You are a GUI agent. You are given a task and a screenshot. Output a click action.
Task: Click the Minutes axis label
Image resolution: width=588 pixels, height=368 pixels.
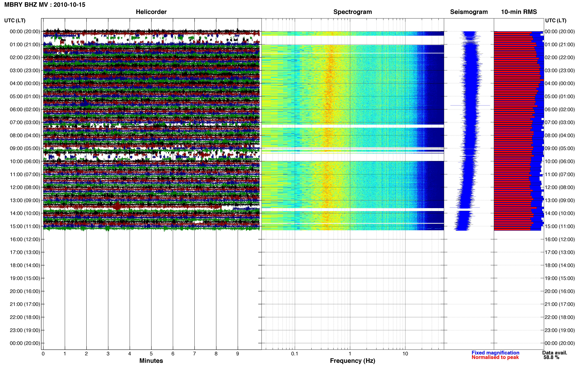[151, 361]
